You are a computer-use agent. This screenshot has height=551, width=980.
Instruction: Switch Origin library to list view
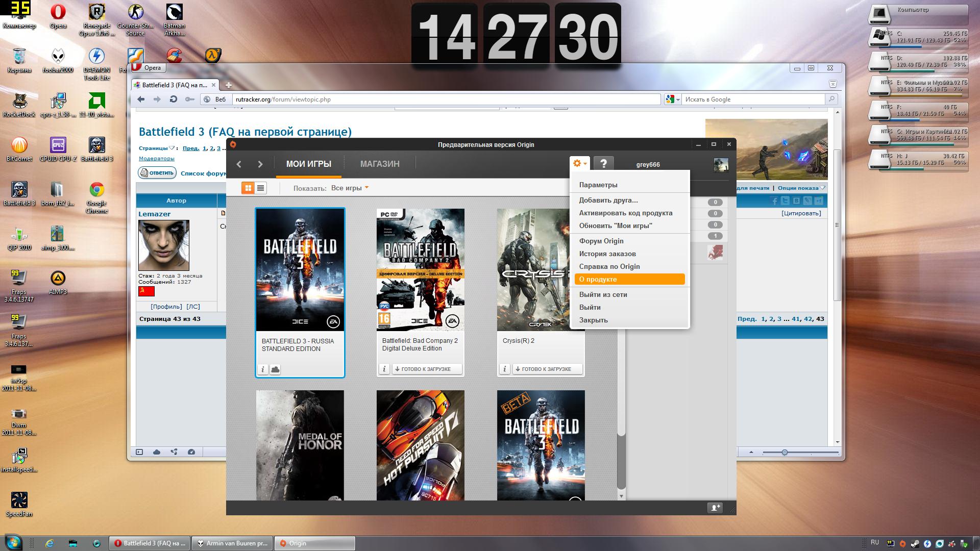click(x=260, y=188)
